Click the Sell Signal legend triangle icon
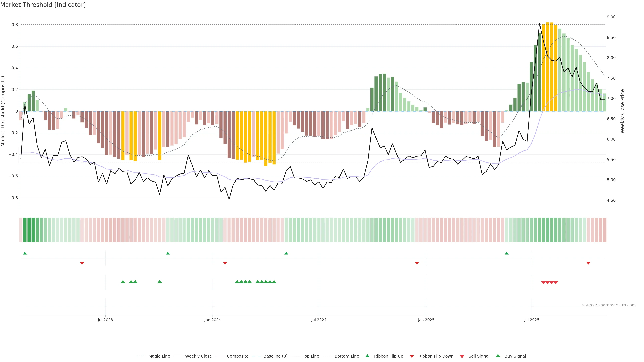The height and width of the screenshot is (362, 644). pos(462,356)
